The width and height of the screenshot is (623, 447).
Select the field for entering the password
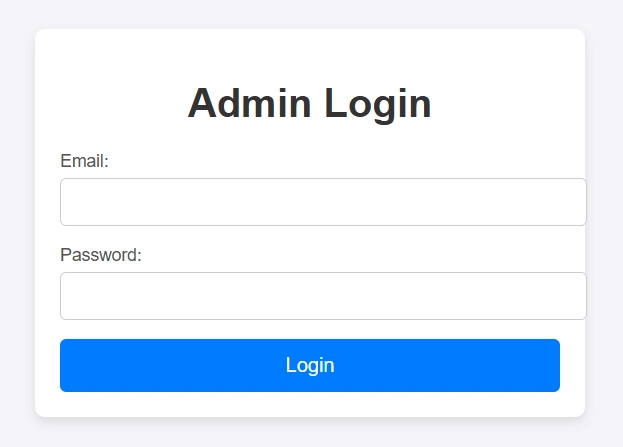click(x=323, y=296)
